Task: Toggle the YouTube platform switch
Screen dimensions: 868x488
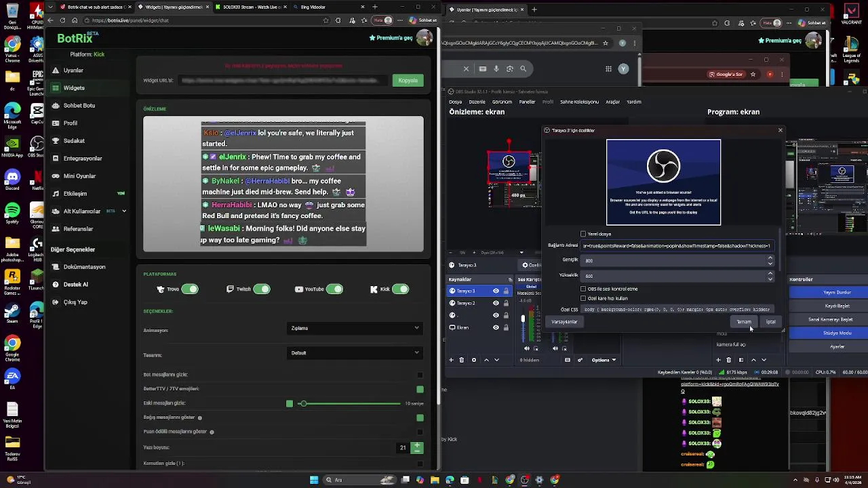Action: click(x=334, y=289)
